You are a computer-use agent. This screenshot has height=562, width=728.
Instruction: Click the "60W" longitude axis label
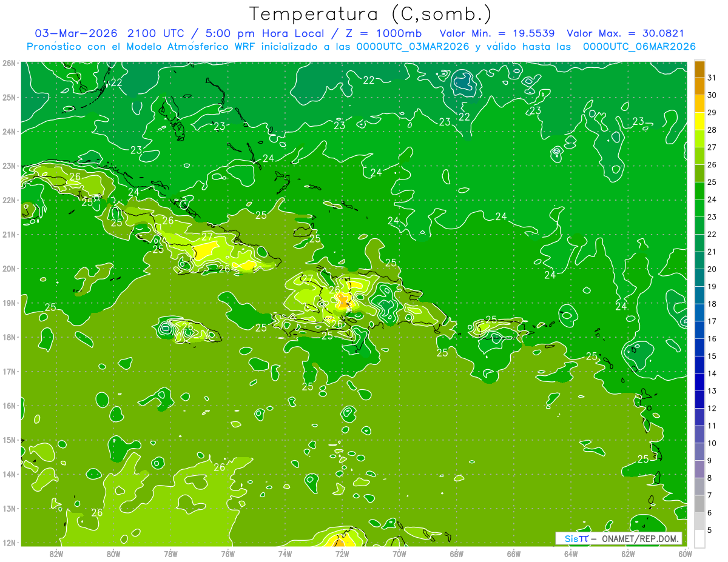tap(686, 554)
